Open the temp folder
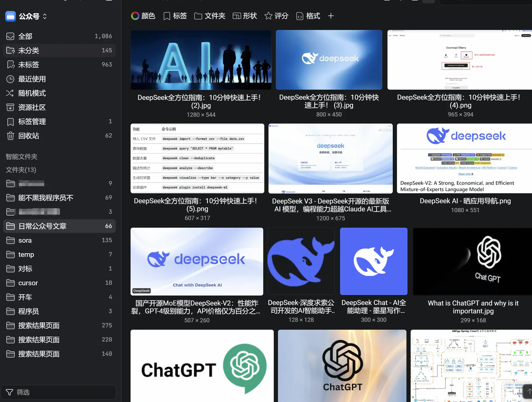The image size is (532, 402). (x=59, y=255)
